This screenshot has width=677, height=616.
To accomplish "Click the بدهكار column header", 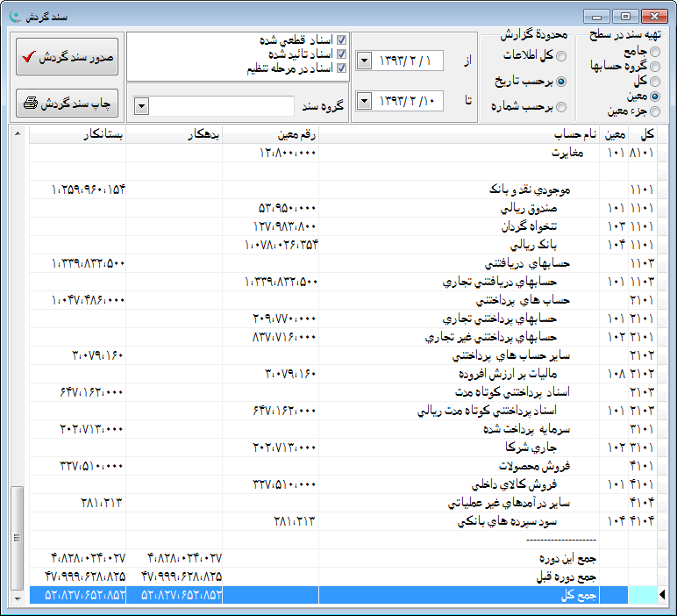I will (174, 134).
